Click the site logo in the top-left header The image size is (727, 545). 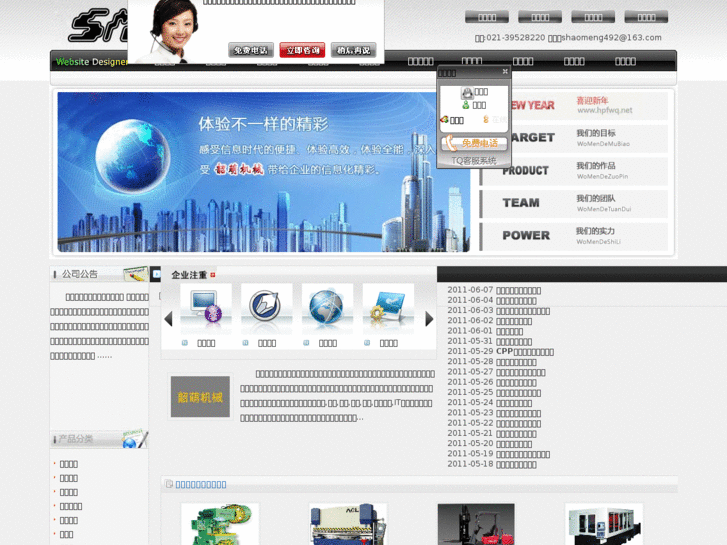(x=98, y=26)
